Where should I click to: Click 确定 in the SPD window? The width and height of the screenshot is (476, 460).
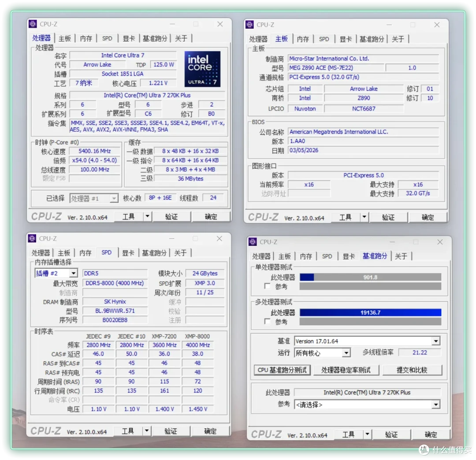(210, 431)
